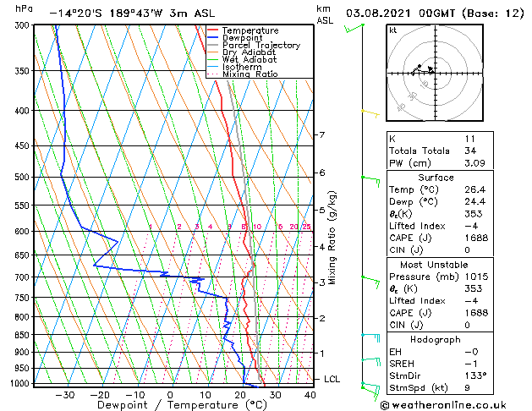
Task: Click the StmSpd (kt) value 9
Action: coord(467,387)
